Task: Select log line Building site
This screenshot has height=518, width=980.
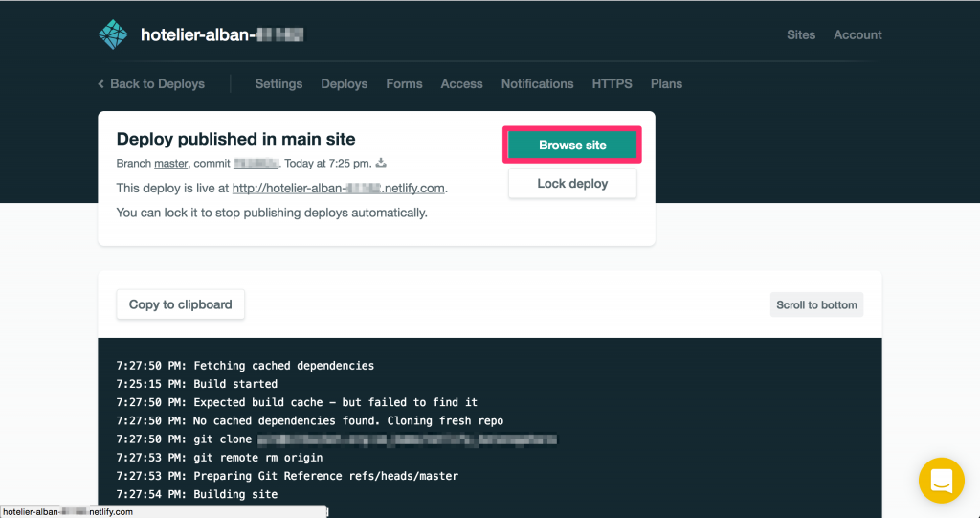Action: click(x=197, y=494)
